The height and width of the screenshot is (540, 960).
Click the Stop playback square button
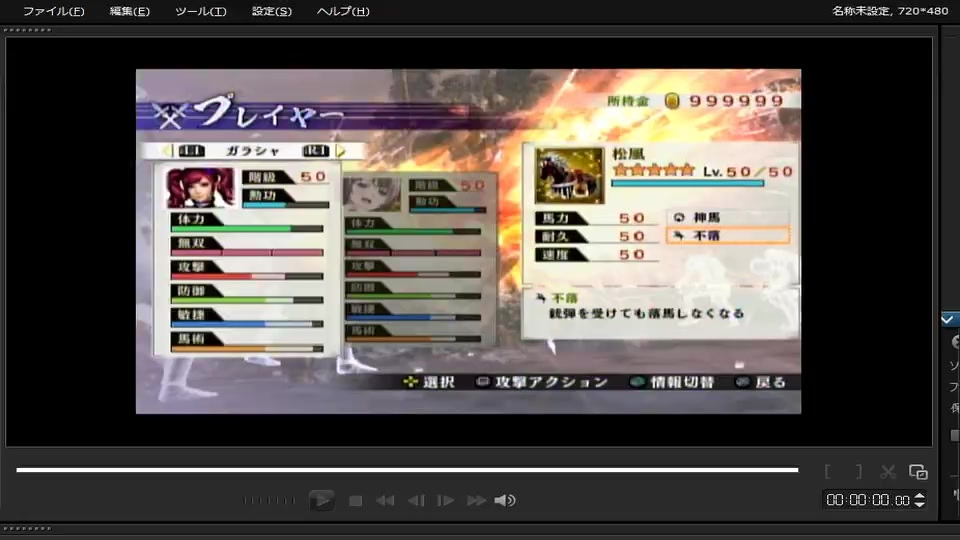355,501
